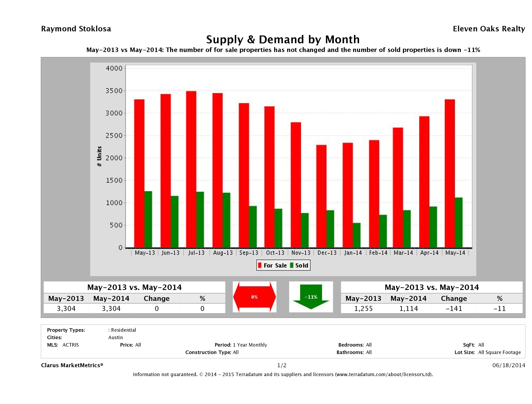Click the Dec-13 red For Sale bar
The width and height of the screenshot is (532, 404).
pos(321,196)
